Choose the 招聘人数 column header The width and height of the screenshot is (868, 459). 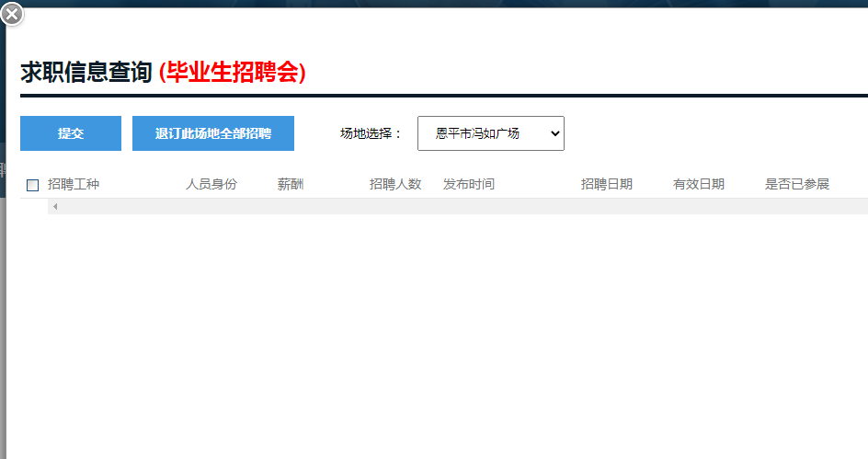395,184
